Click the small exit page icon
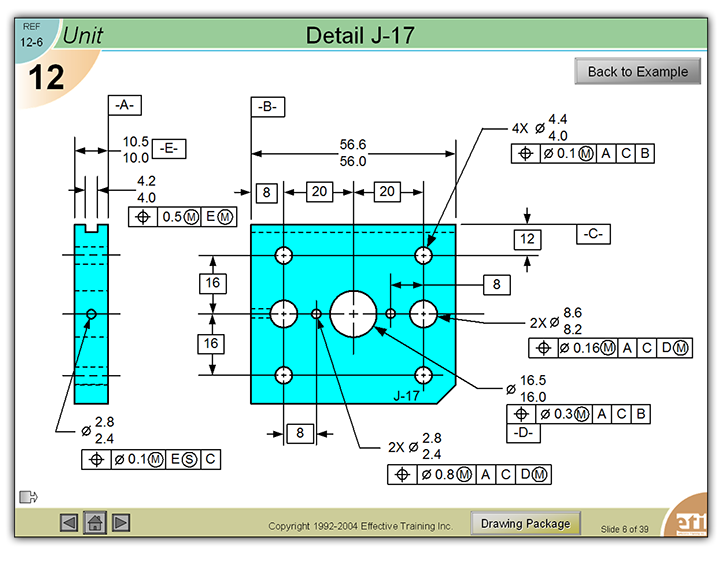This screenshot has height=574, width=723. coord(27,496)
